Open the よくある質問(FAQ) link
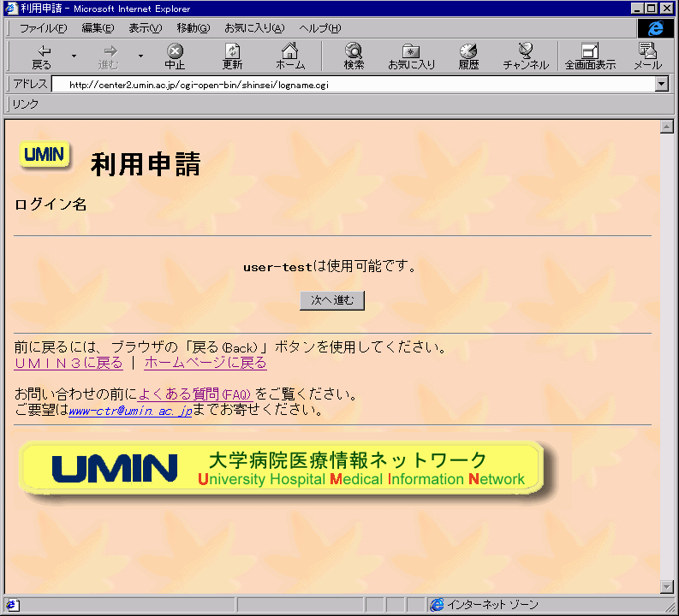 194,394
